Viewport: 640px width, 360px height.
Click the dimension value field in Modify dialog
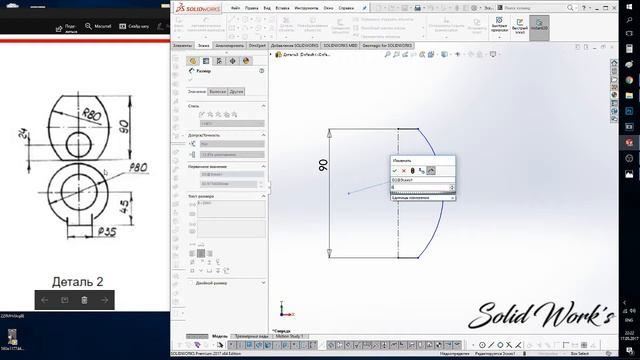point(420,187)
